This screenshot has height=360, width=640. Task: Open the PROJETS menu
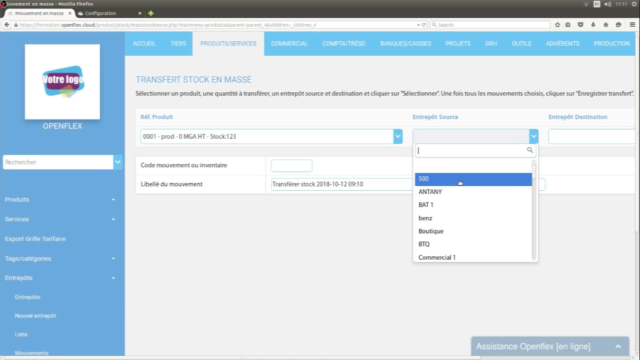[x=458, y=44]
